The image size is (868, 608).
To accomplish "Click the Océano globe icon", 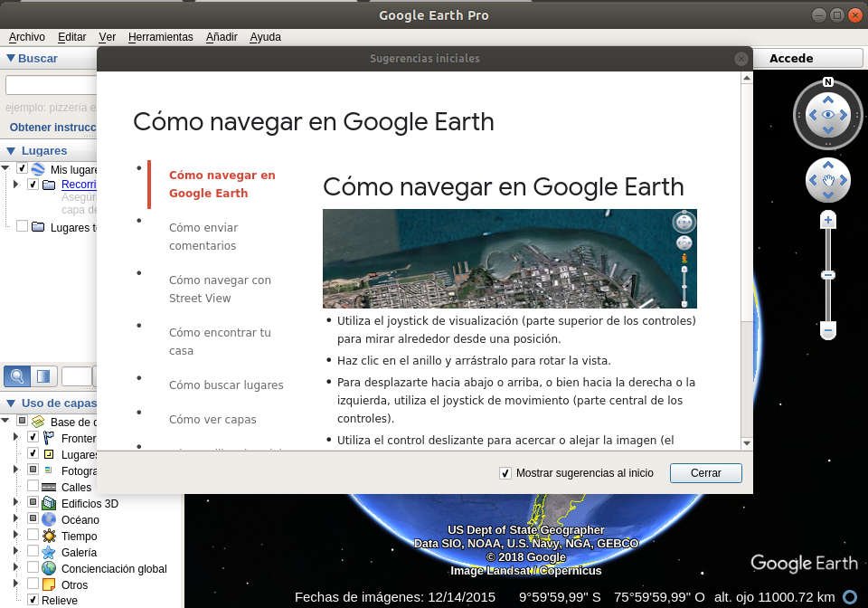I will pyautogui.click(x=49, y=519).
